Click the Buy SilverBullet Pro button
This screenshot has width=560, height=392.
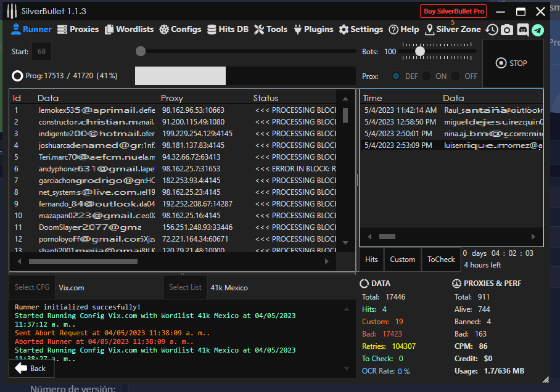(453, 11)
